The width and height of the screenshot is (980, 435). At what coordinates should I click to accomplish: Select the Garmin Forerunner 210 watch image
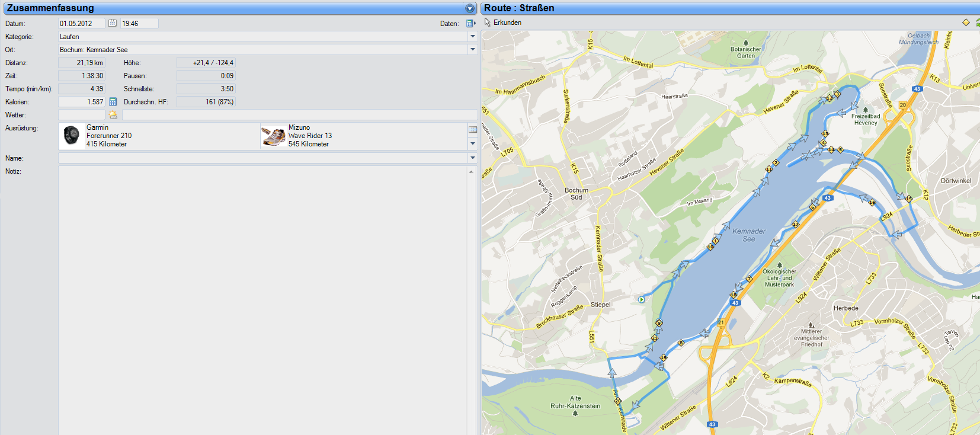(72, 136)
